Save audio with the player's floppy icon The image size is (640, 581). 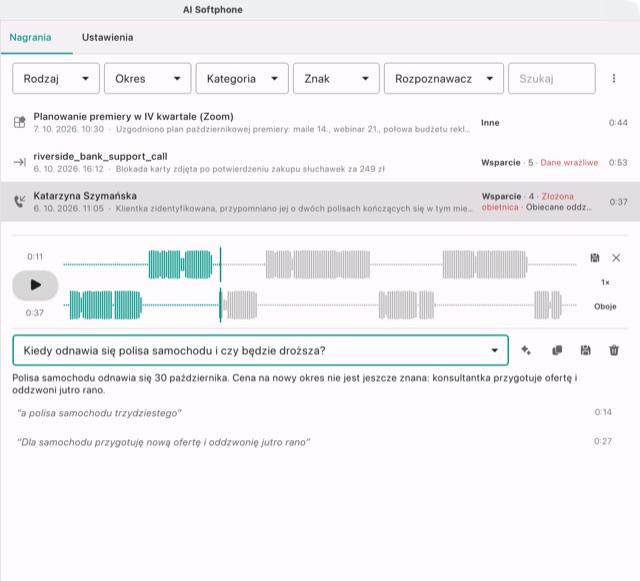pos(595,258)
